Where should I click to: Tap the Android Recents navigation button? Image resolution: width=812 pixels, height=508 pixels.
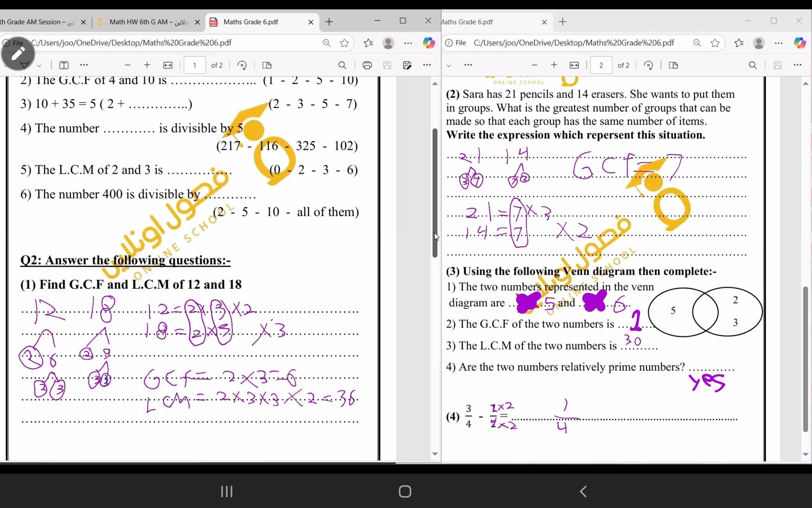tap(227, 491)
